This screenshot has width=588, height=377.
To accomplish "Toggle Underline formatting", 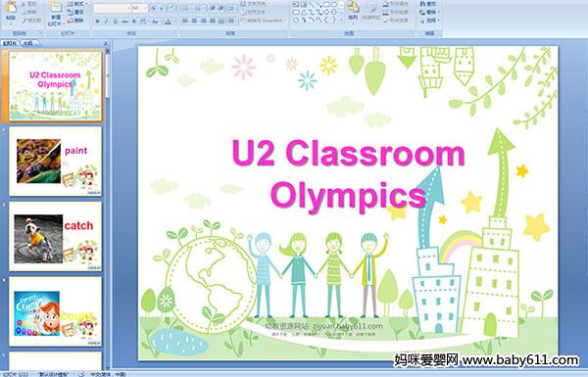I will [115, 22].
